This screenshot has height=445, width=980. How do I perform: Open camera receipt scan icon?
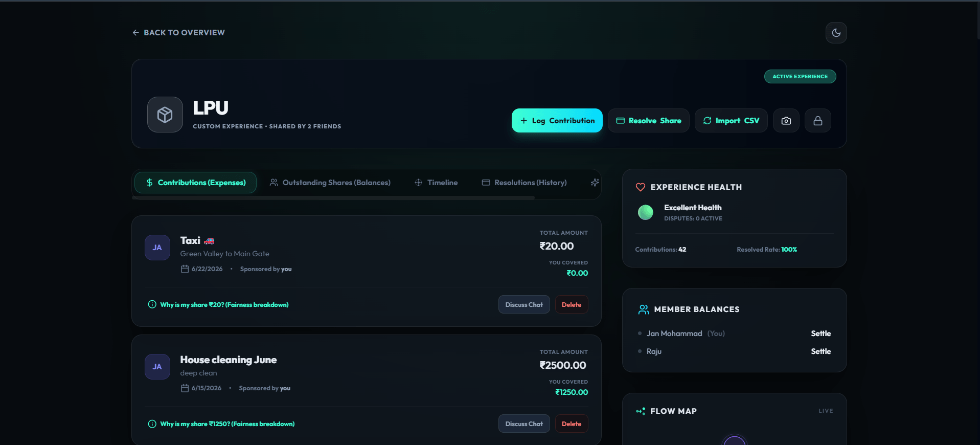786,121
